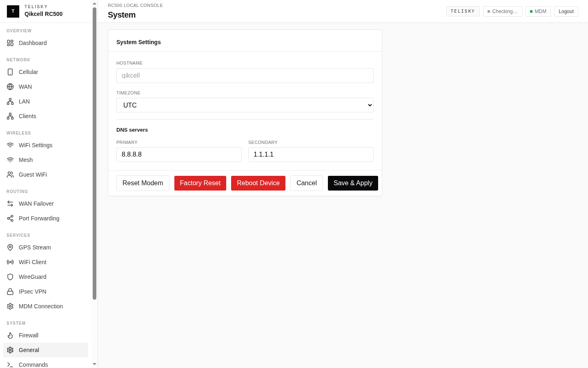Click Qikcell RC500 title text

click(43, 14)
